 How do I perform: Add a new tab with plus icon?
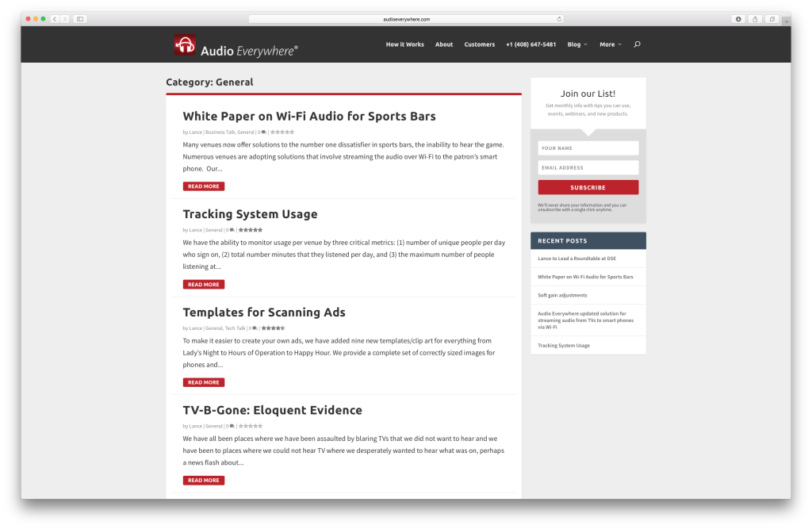pyautogui.click(x=786, y=21)
